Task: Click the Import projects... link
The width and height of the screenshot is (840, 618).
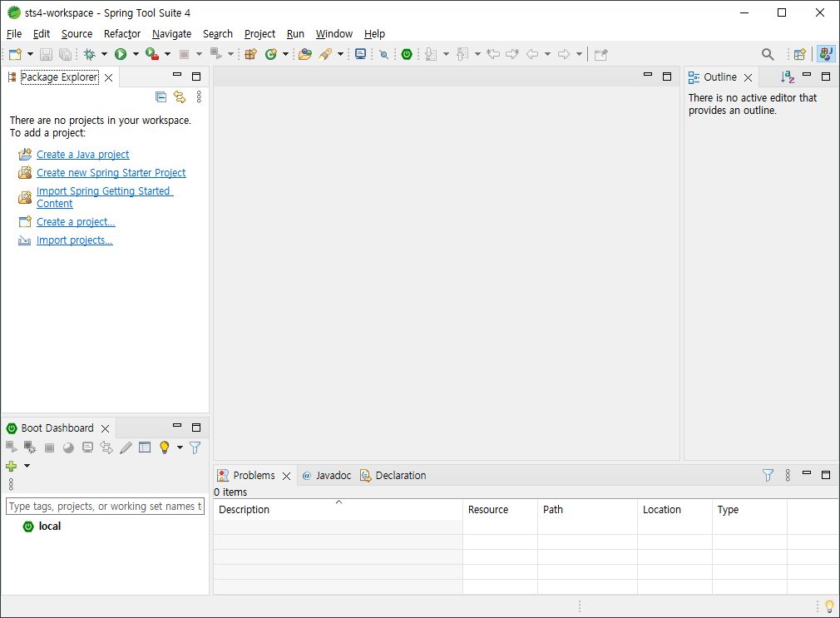Action: point(75,240)
